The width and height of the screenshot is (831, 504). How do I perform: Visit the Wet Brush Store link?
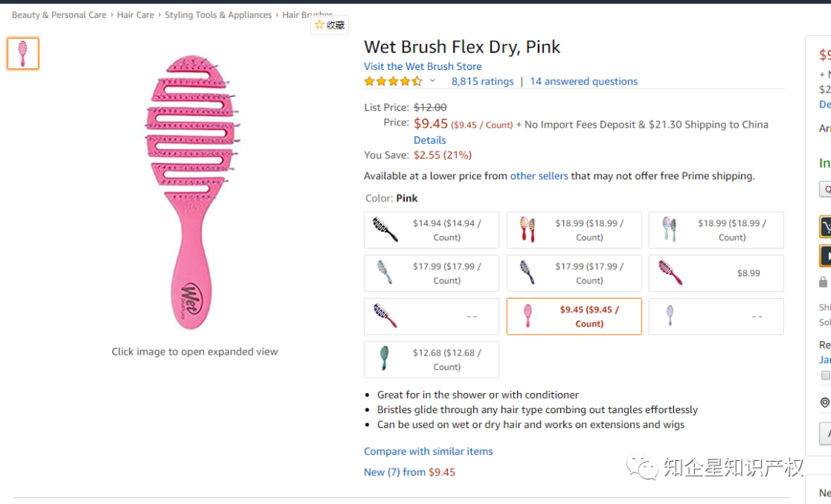tap(422, 66)
